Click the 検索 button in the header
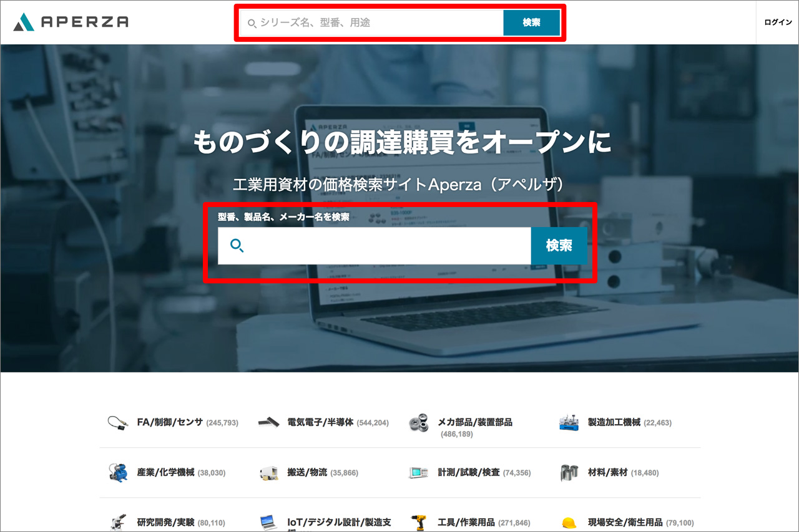Viewport: 799px width, 532px height. [532, 23]
